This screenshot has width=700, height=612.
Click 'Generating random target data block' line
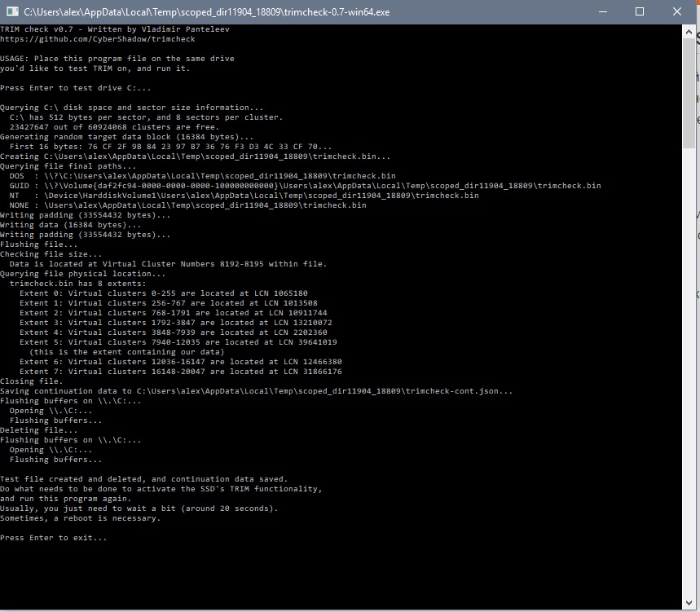(127, 137)
